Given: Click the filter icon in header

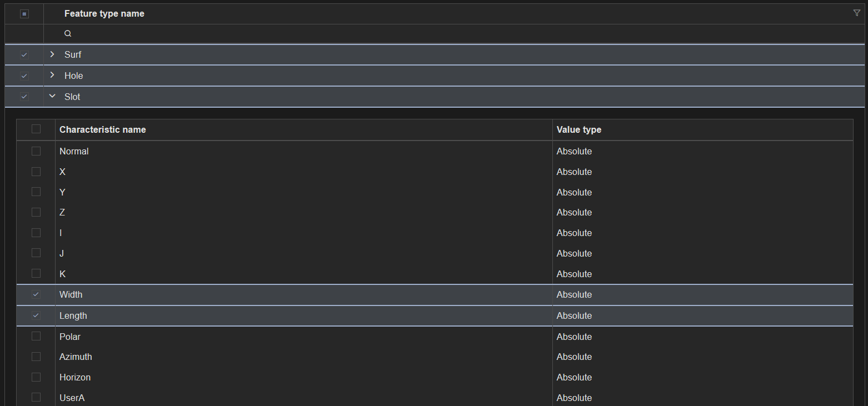Looking at the screenshot, I should [x=856, y=13].
